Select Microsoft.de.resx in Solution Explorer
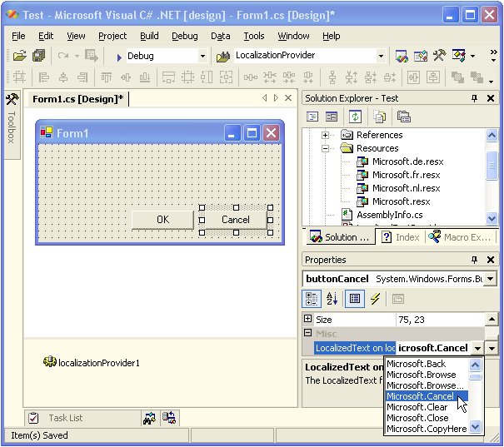Screen dimensions: 504x447 pos(407,161)
